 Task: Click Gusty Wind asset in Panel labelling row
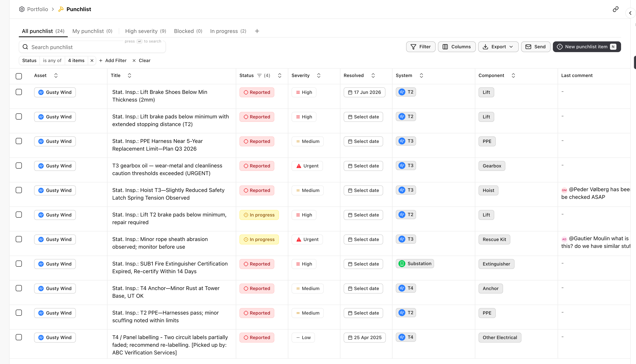pos(55,338)
